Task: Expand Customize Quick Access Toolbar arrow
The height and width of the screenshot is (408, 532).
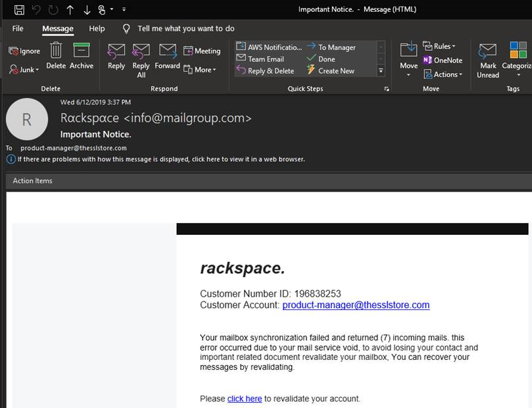Action: coord(124,9)
